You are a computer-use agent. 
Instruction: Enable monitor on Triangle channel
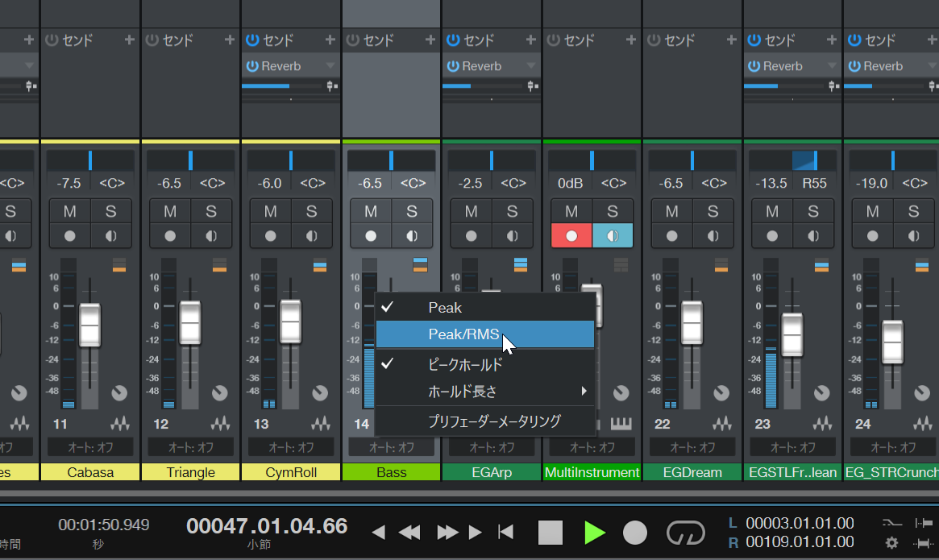click(211, 236)
